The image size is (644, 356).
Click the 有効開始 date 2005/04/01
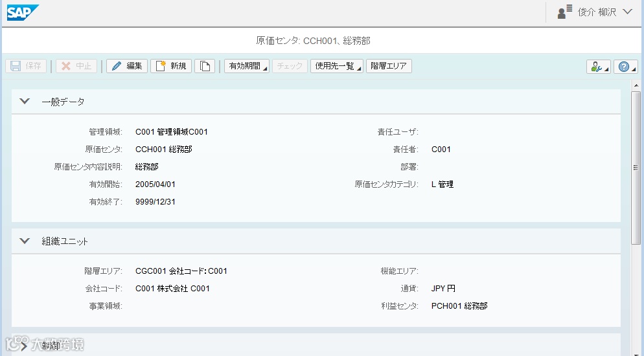(x=155, y=184)
